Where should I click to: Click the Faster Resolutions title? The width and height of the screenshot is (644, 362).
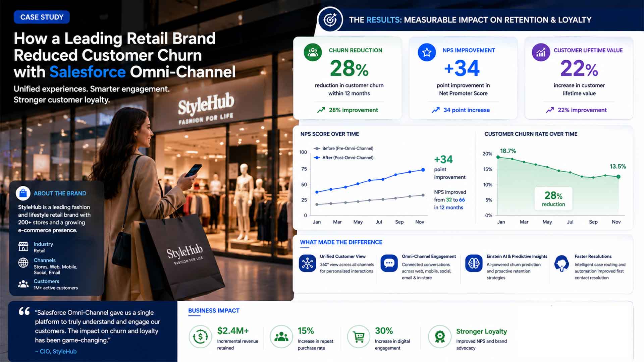tap(593, 256)
